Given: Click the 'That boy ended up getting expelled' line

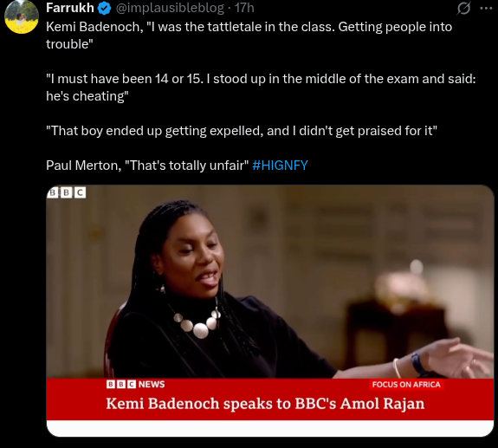Looking at the screenshot, I should pos(242,131).
